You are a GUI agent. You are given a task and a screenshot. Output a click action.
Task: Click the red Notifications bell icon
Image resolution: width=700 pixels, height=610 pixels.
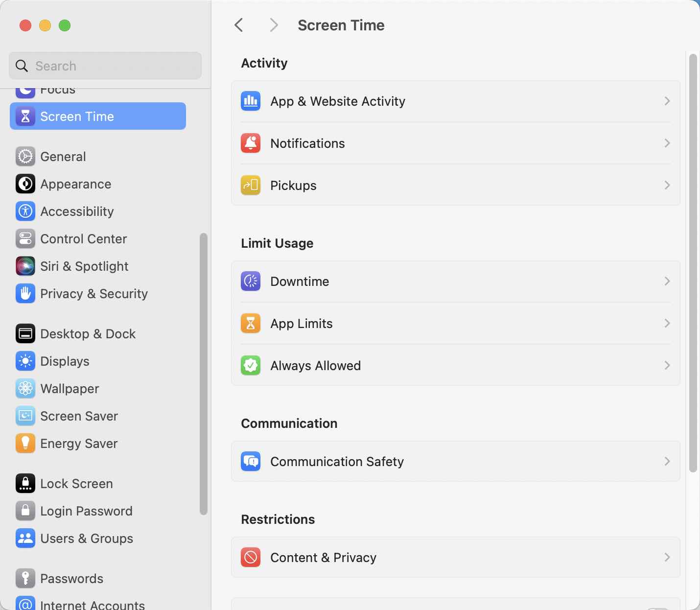point(251,143)
